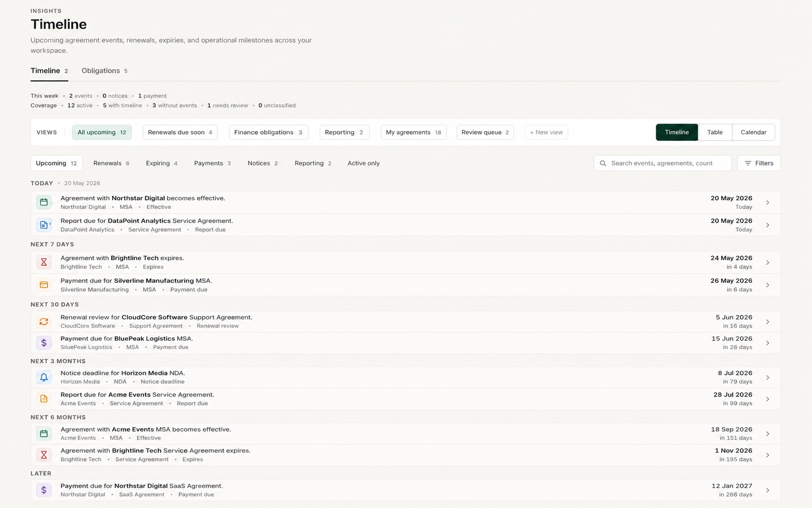Click 'Notice deadline for Horizon Media NDA.'
Image resolution: width=812 pixels, height=508 pixels.
pyautogui.click(x=123, y=373)
